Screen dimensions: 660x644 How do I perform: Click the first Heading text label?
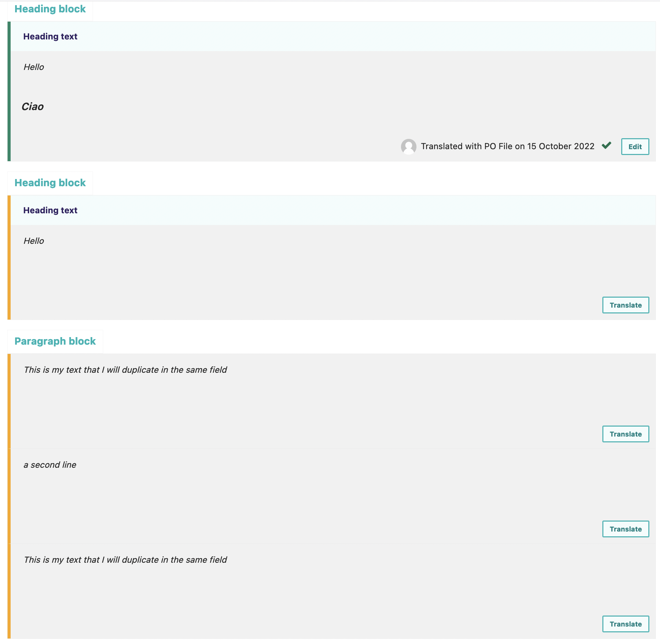point(50,37)
